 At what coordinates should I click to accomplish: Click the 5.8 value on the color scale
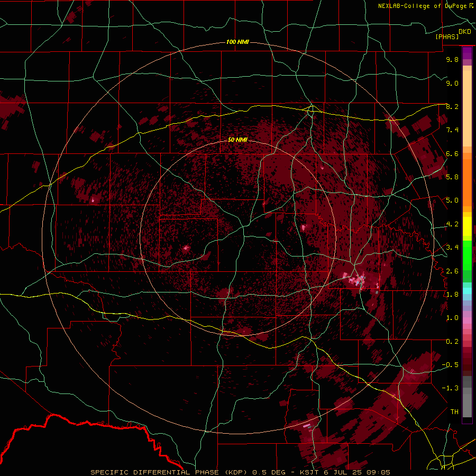pyautogui.click(x=452, y=177)
